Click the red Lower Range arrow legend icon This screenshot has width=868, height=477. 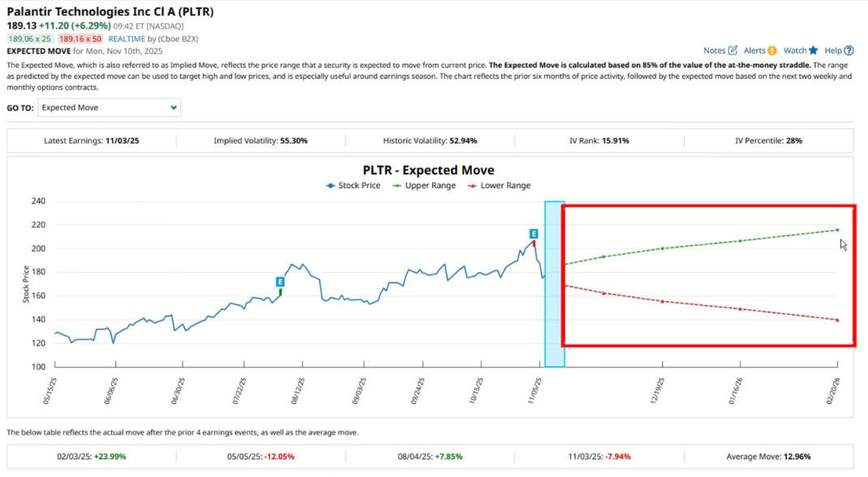471,186
